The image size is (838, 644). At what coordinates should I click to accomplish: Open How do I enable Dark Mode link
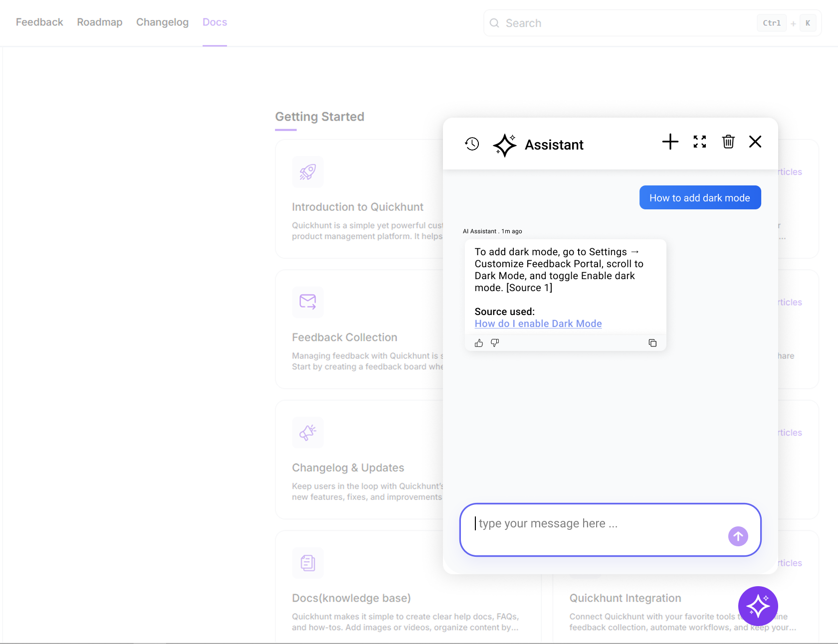pos(538,323)
